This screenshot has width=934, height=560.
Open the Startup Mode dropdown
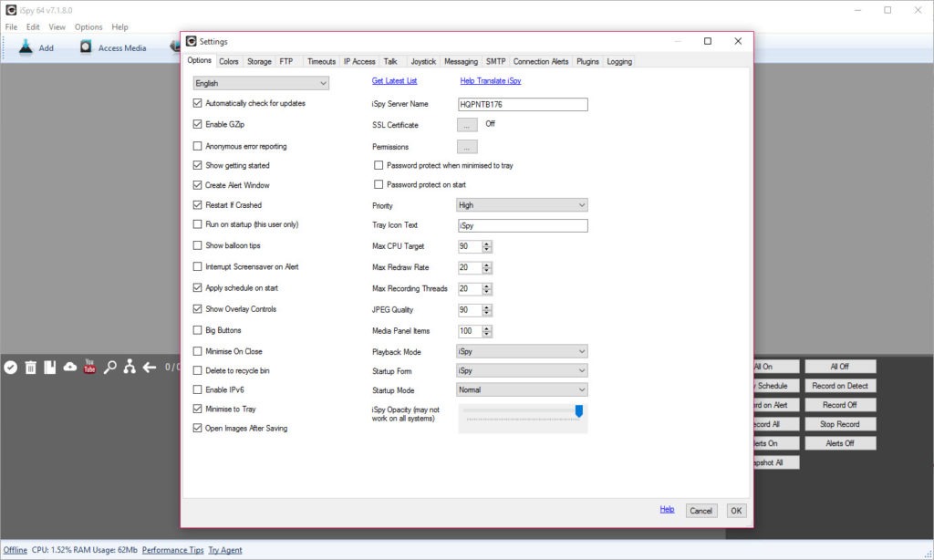(522, 389)
